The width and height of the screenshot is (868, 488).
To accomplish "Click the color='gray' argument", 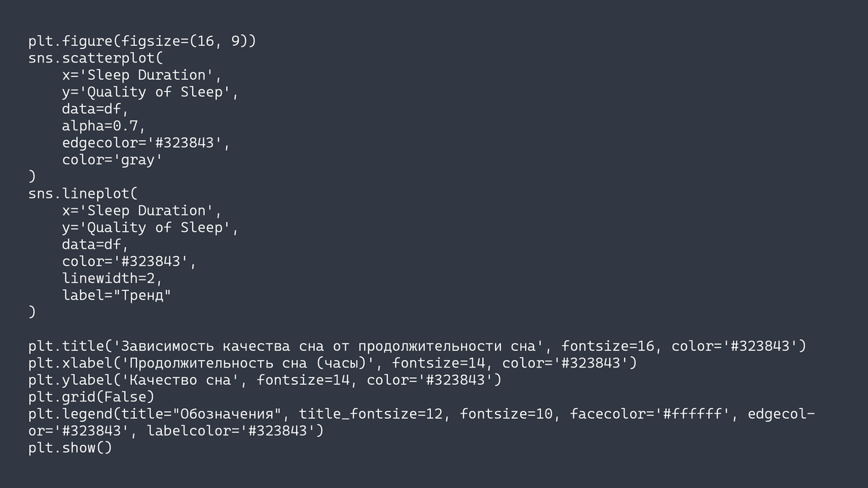I will pyautogui.click(x=112, y=160).
